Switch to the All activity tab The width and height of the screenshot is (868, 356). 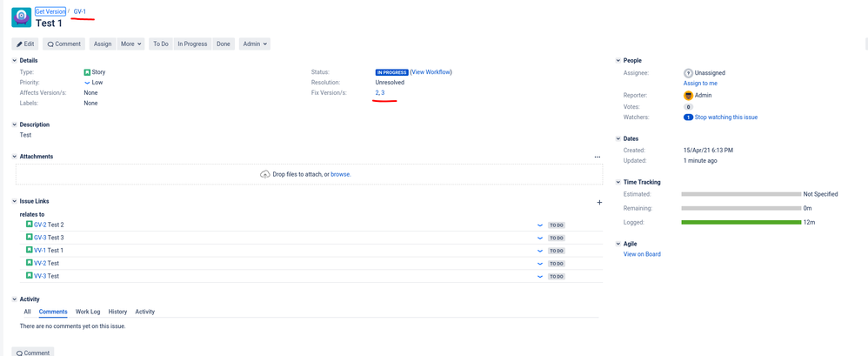coord(27,312)
